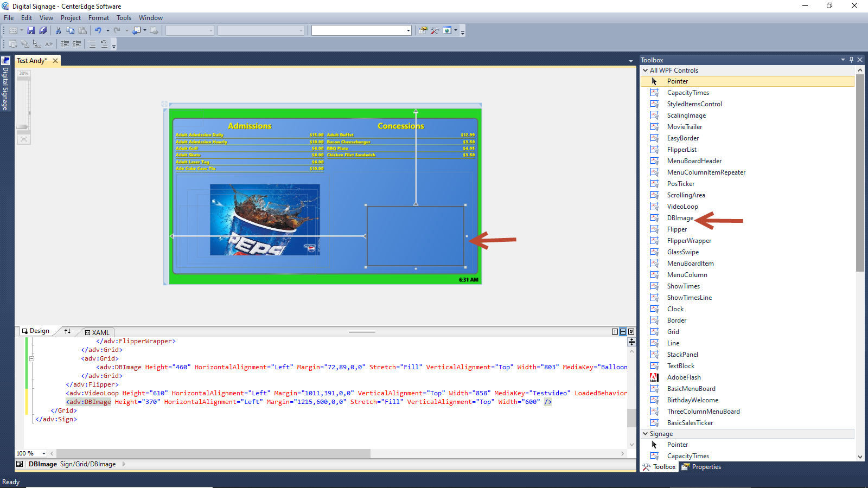Choose the AdobeFlash toolbox item
The width and height of the screenshot is (868, 488).
point(684,377)
